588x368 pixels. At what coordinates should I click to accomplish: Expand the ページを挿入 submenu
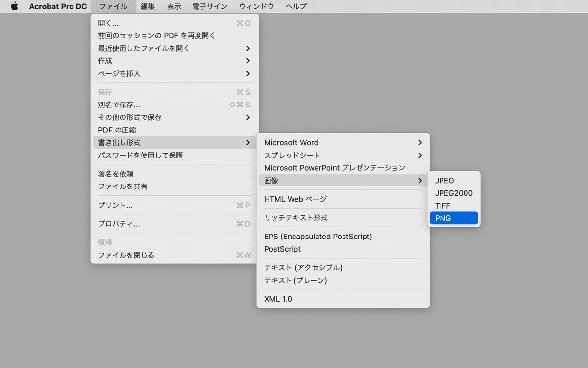[174, 74]
